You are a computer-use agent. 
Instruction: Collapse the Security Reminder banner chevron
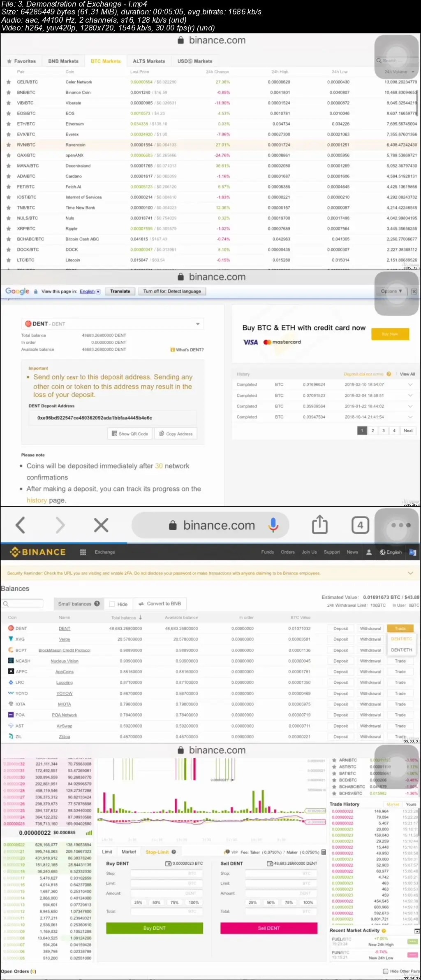click(410, 573)
